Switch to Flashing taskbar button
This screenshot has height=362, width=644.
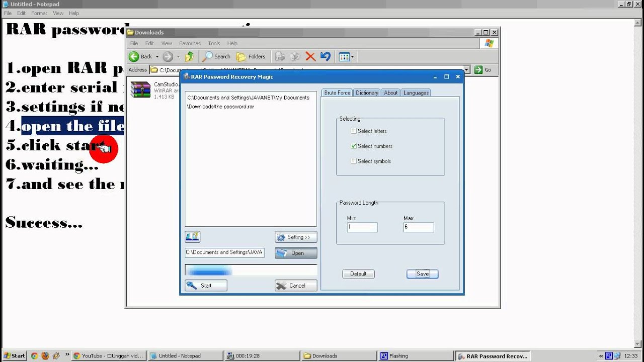416,355
